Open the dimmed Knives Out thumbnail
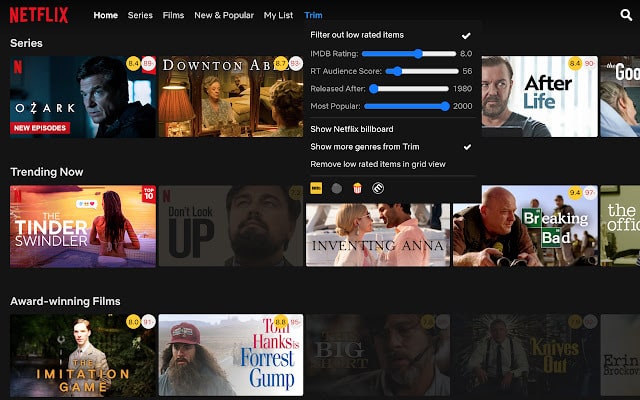The image size is (640, 400). [525, 356]
